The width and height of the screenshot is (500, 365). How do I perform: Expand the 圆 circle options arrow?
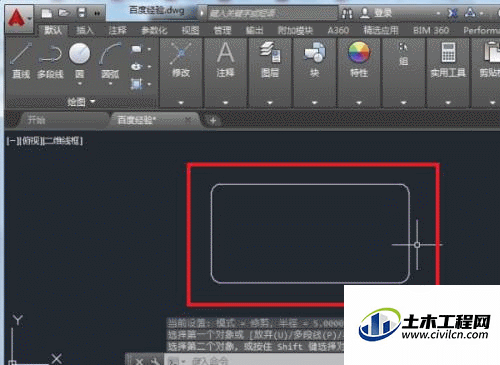pyautogui.click(x=79, y=84)
